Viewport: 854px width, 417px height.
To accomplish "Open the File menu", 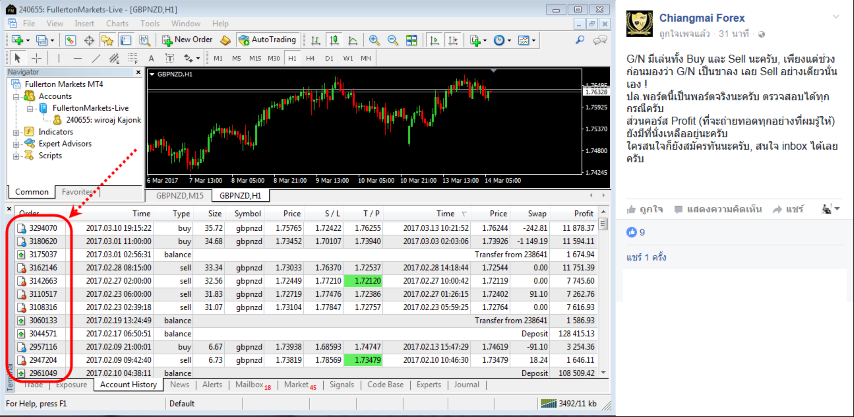I will pos(29,23).
